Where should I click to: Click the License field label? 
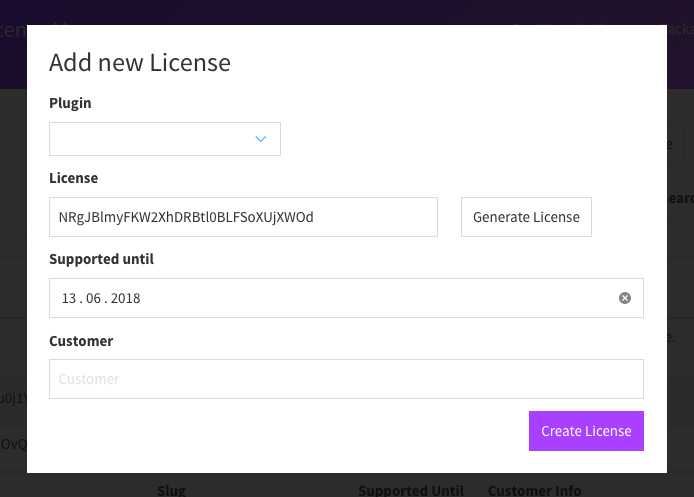click(73, 178)
